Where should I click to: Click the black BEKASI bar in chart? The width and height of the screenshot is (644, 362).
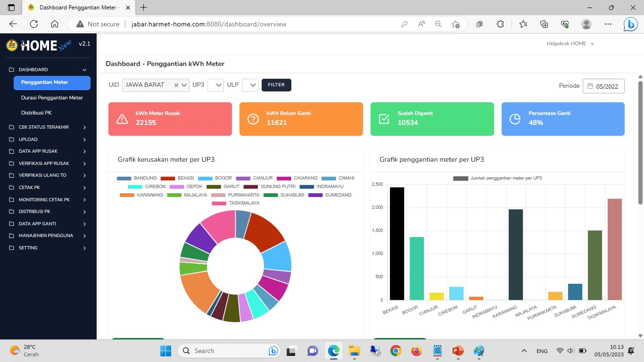tap(397, 244)
